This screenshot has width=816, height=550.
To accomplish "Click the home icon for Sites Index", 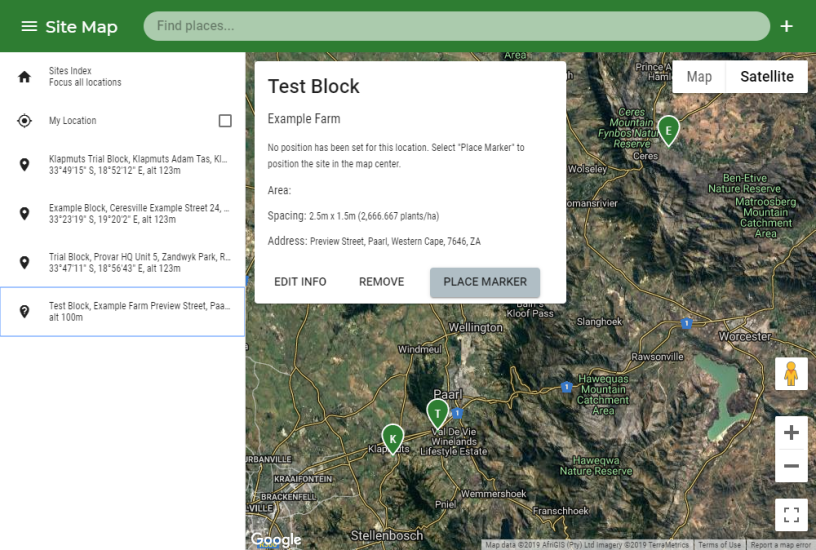I will coord(24,77).
